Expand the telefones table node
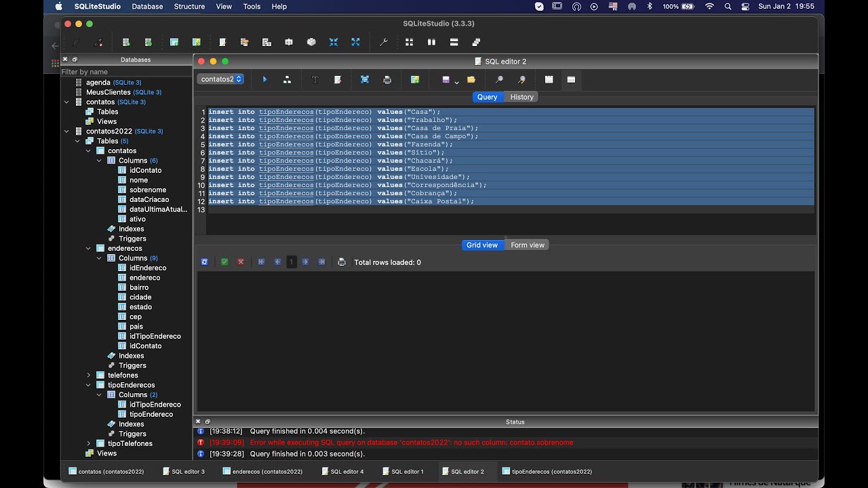The height and width of the screenshot is (488, 868). coord(88,375)
